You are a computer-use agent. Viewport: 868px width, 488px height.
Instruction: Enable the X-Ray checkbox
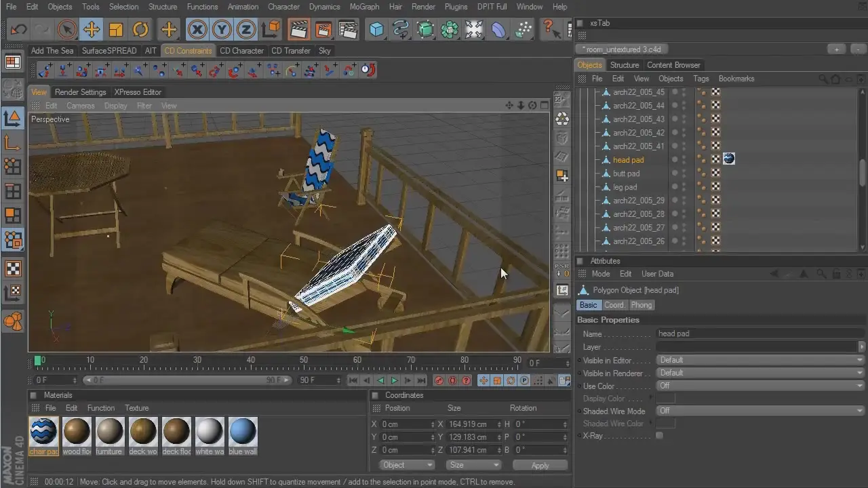coord(659,436)
